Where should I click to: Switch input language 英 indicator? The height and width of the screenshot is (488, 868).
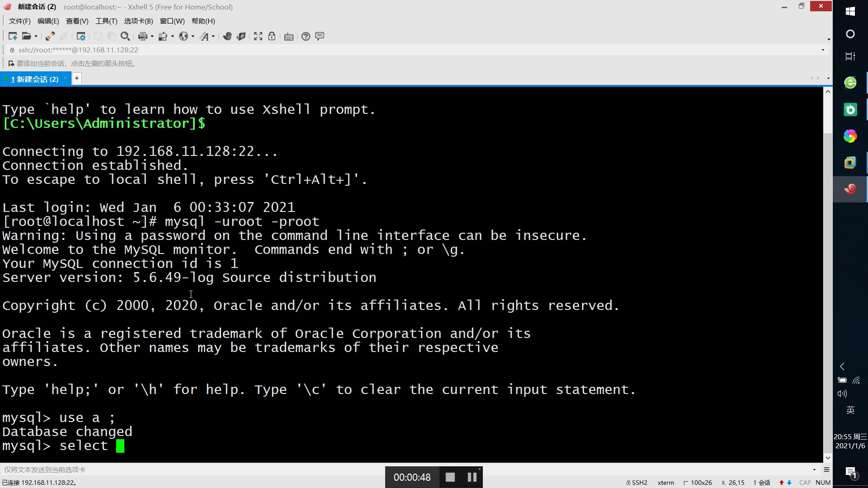850,410
